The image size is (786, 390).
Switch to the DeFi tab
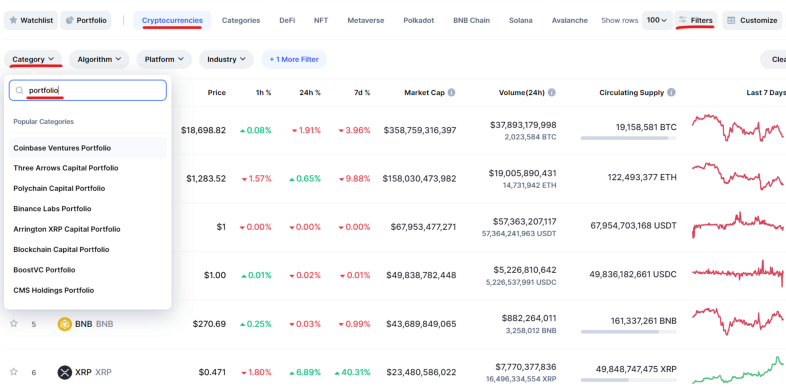(287, 21)
